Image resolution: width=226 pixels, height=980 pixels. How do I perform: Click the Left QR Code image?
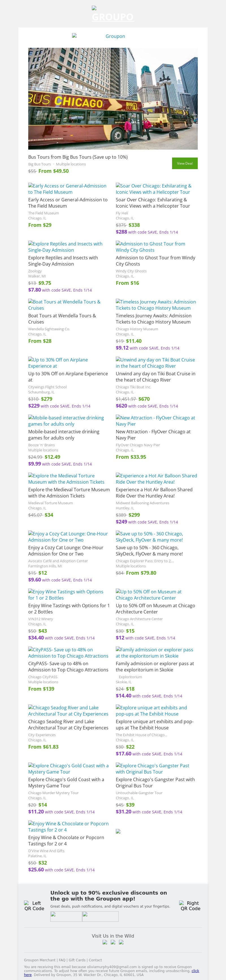34,905
